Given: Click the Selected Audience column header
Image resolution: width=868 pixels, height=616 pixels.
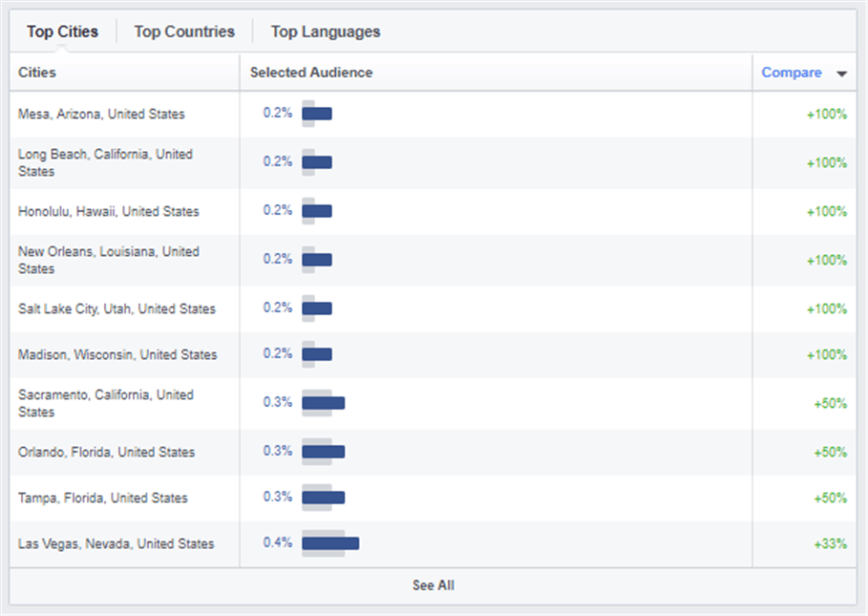Looking at the screenshot, I should [311, 73].
